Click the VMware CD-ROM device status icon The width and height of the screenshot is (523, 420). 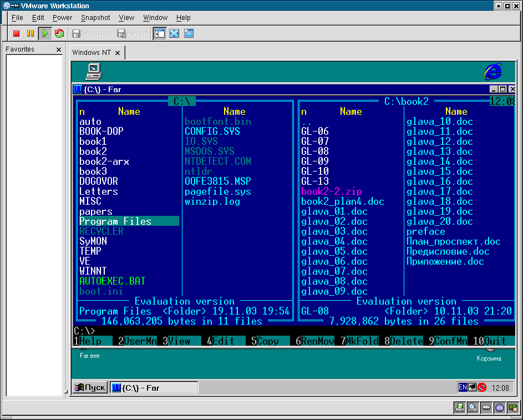pyautogui.click(x=473, y=408)
